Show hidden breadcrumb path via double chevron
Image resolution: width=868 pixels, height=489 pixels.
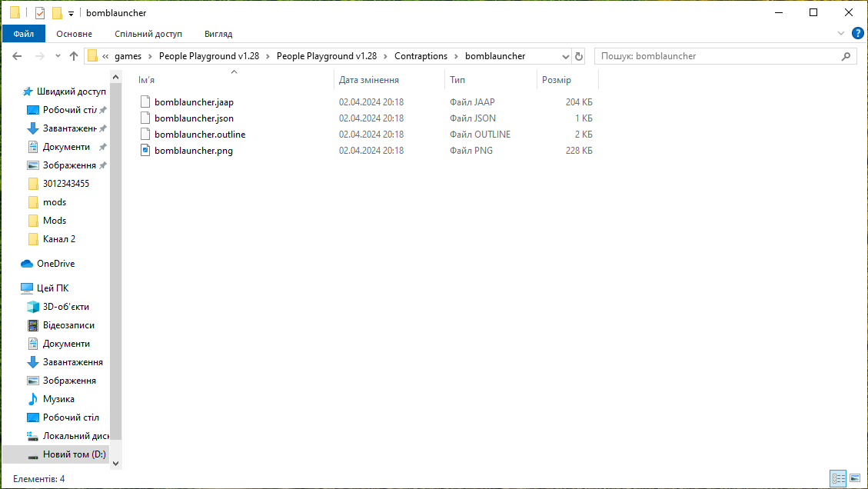[105, 56]
